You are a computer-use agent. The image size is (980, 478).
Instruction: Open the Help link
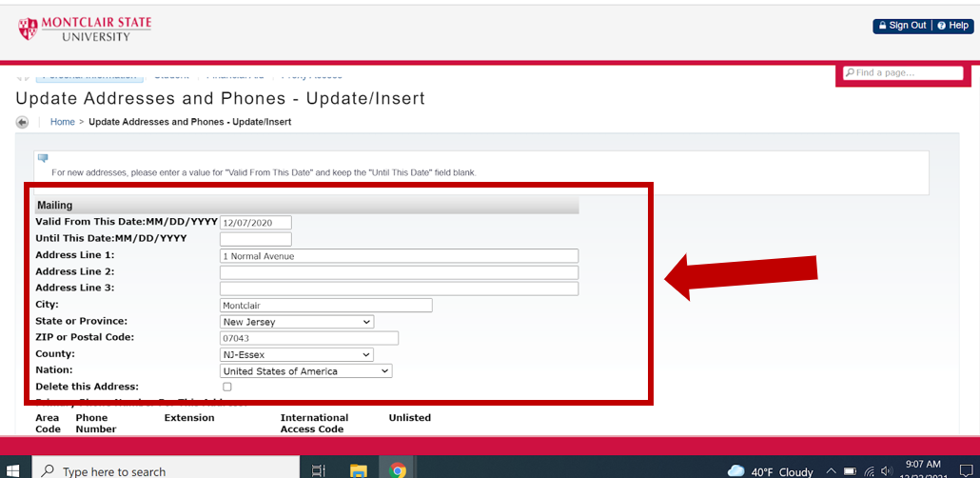click(953, 26)
